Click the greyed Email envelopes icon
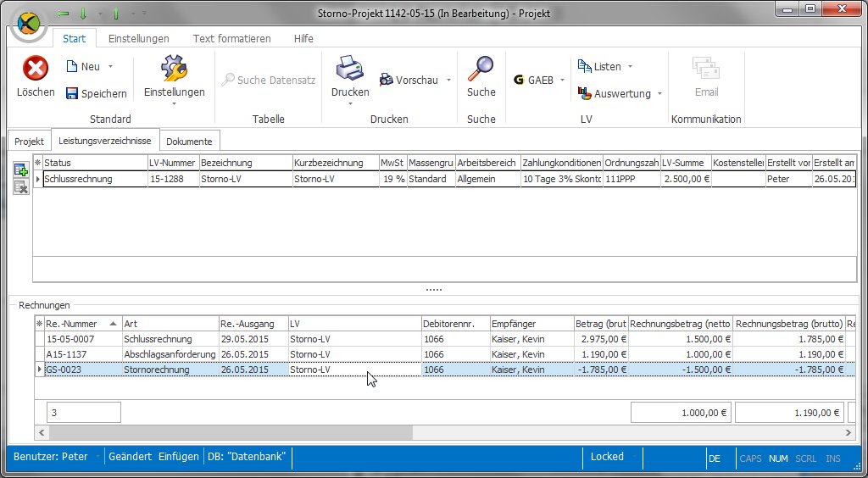Image resolution: width=868 pixels, height=478 pixels. click(706, 69)
